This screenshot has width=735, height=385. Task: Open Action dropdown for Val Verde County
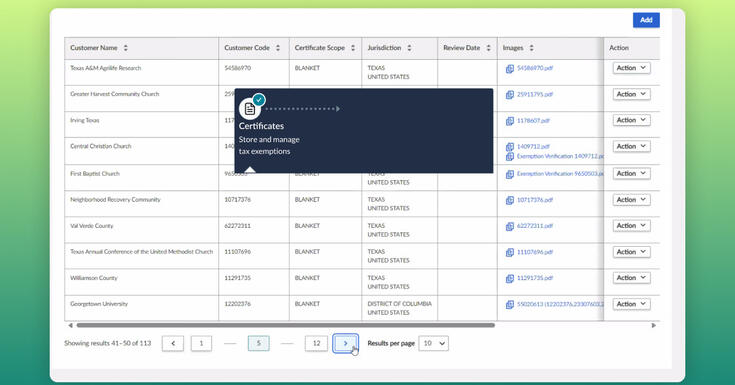(x=631, y=226)
